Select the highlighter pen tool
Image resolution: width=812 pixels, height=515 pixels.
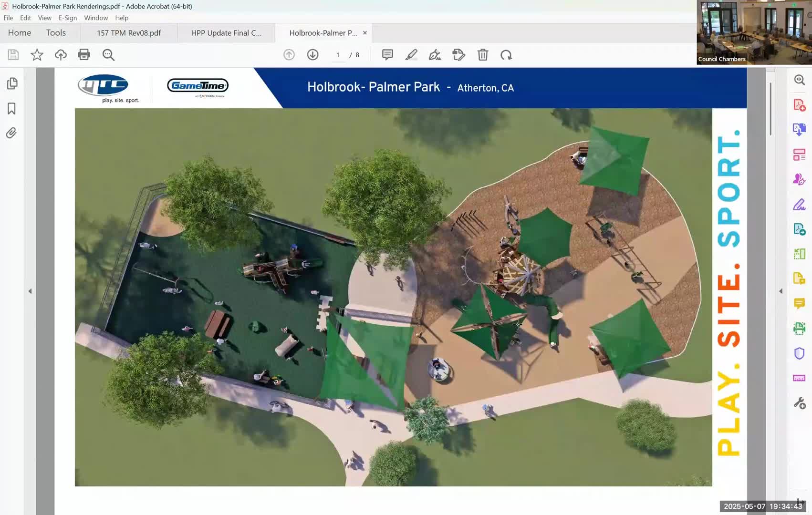[411, 55]
